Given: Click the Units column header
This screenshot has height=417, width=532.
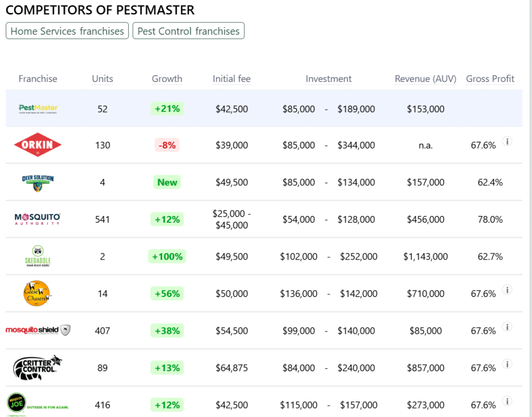Looking at the screenshot, I should [x=102, y=78].
